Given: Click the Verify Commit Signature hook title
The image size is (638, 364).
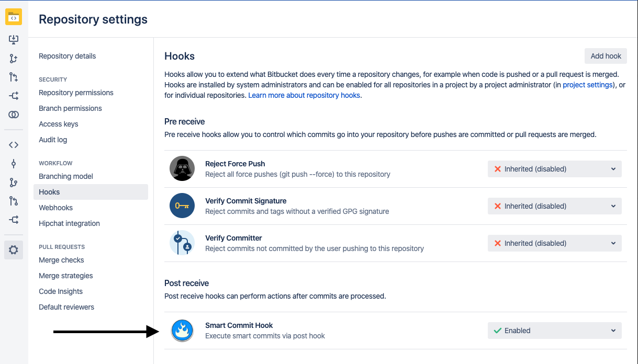Looking at the screenshot, I should pyautogui.click(x=245, y=201).
